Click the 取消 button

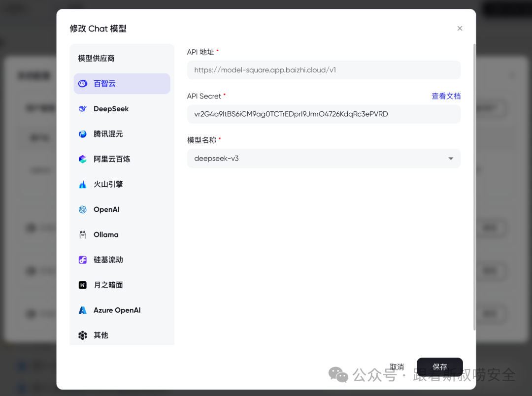(397, 367)
